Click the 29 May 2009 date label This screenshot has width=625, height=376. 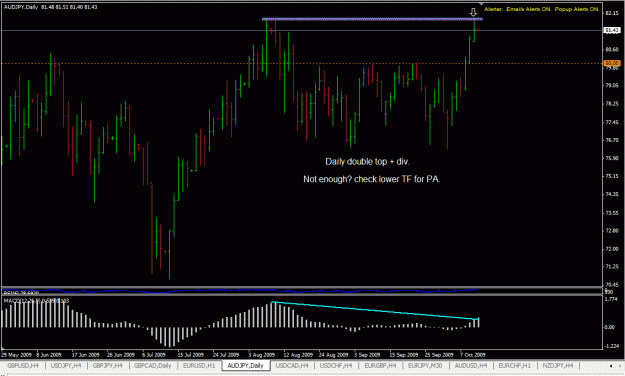pos(16,354)
